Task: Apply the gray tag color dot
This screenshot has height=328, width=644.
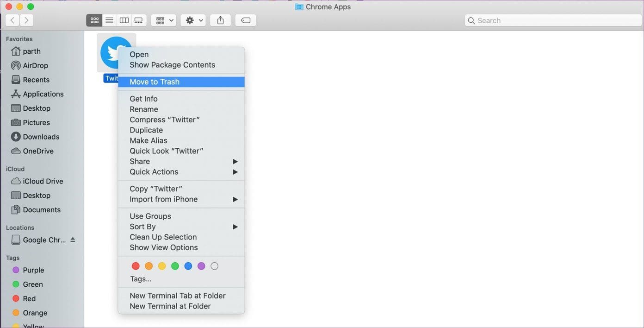Action: (x=214, y=266)
